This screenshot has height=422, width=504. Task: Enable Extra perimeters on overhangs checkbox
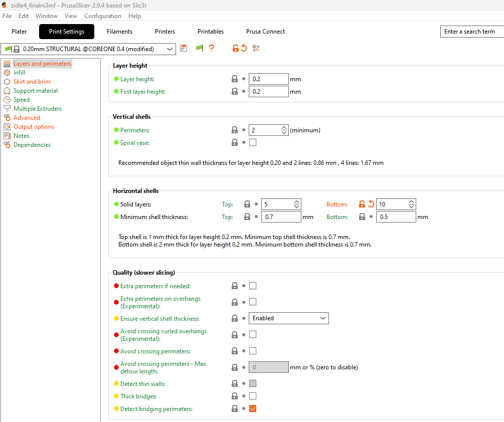(253, 302)
